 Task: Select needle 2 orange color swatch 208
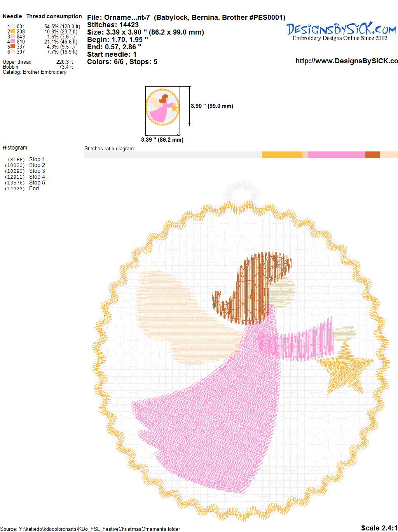click(x=13, y=31)
